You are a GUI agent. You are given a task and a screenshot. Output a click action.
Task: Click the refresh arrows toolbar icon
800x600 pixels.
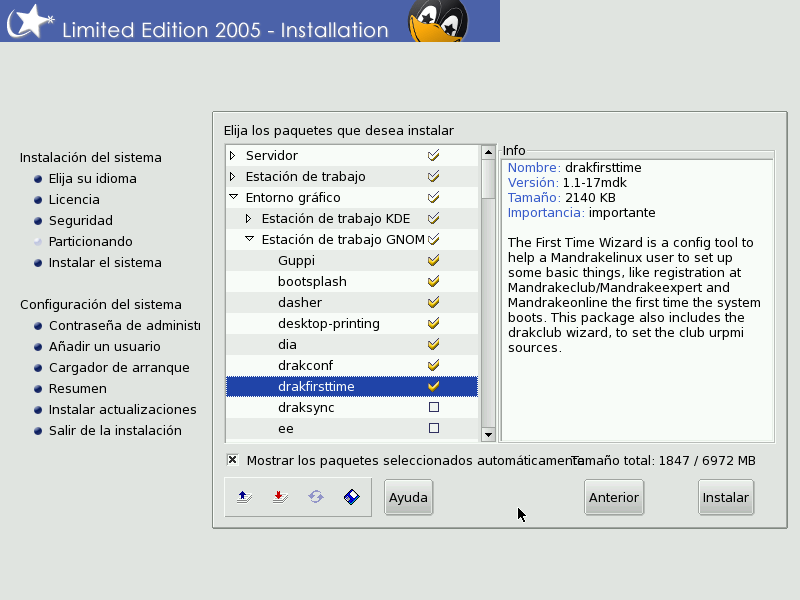pyautogui.click(x=316, y=497)
